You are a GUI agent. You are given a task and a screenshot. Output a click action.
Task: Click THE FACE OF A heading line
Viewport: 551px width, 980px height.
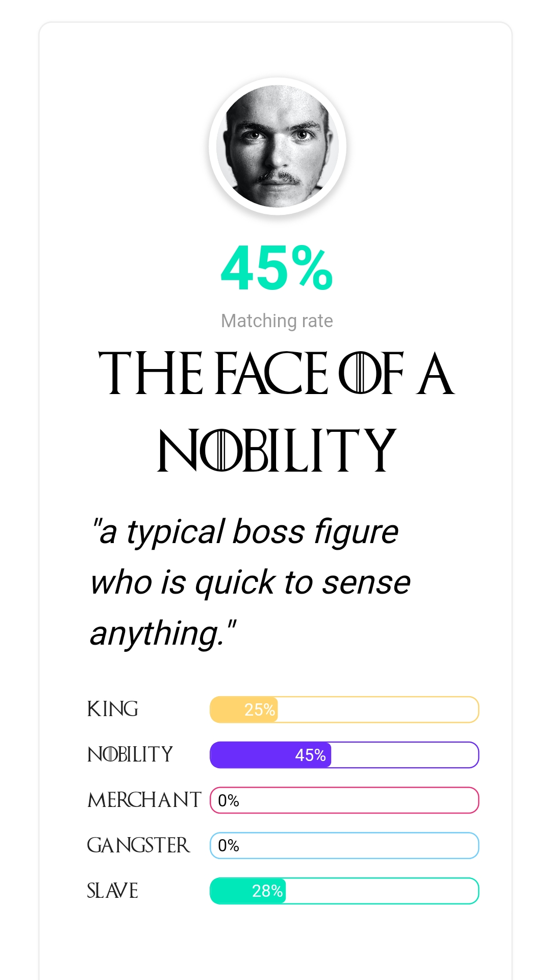point(276,373)
